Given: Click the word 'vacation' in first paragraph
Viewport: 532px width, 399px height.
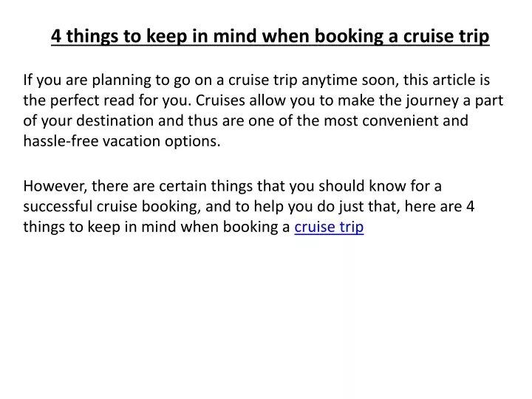Looking at the screenshot, I should [x=132, y=141].
